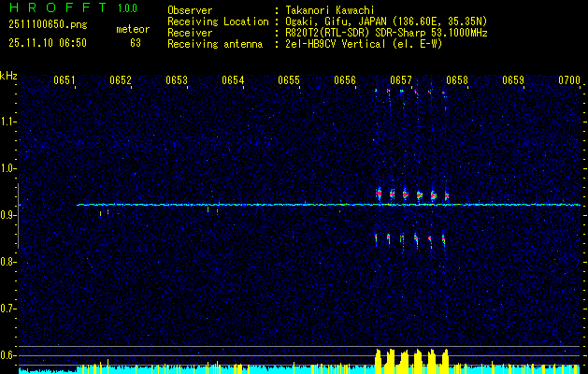Screen dimensions: 588x374
Task: Click the Observer label
Action: (190, 10)
